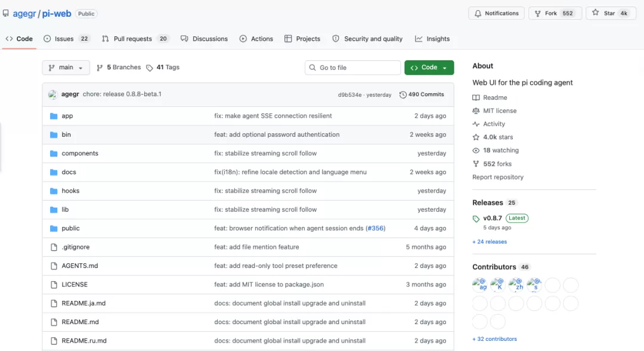Open the 41 Tags link
Screen dimensions: 644x351
163,67
